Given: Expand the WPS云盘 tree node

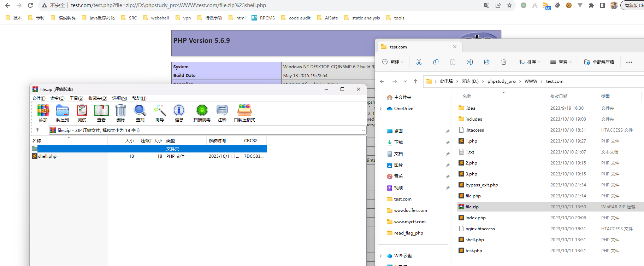Looking at the screenshot, I should click(381, 256).
